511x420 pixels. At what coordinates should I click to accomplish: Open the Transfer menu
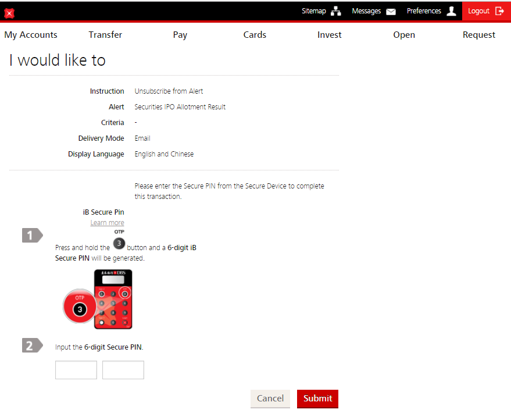[105, 35]
